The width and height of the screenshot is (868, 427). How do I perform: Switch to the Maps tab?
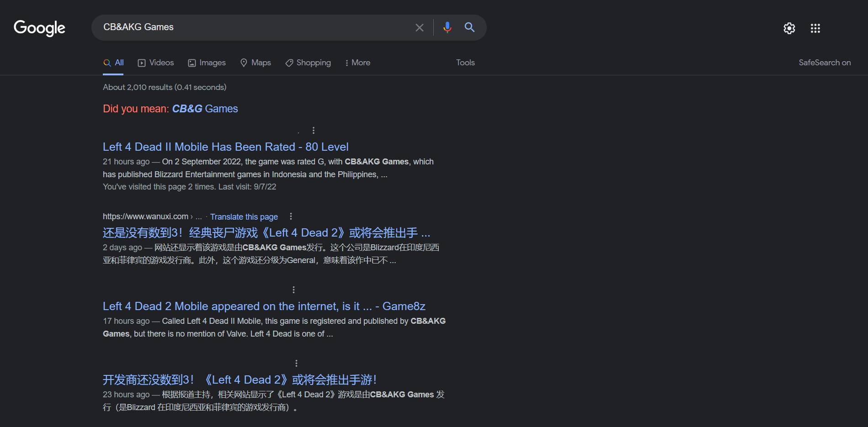point(256,63)
